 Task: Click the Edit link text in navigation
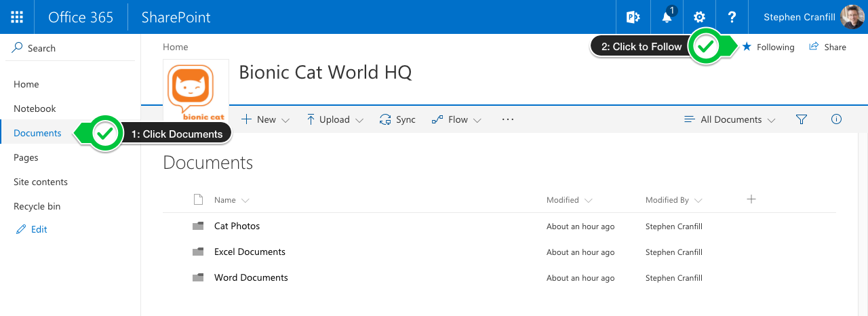coord(39,229)
